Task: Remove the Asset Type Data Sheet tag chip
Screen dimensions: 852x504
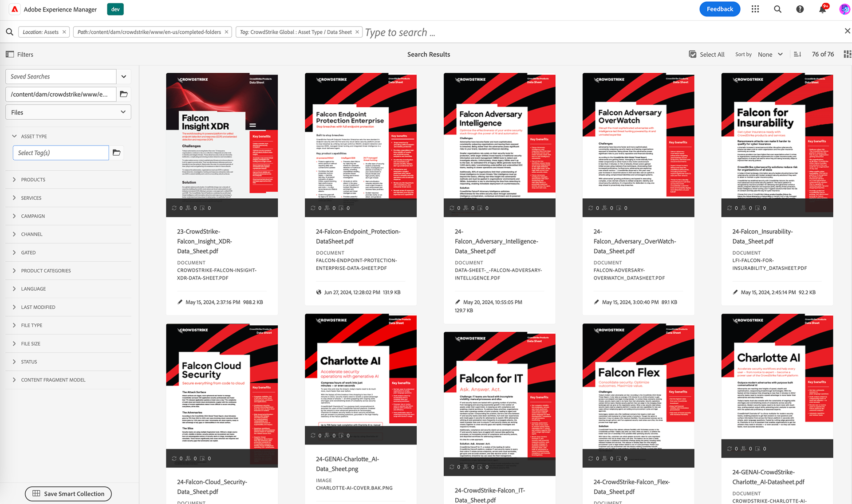Action: (x=357, y=32)
